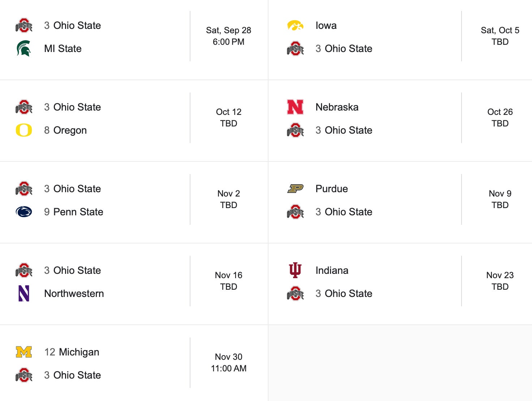Screen dimensions: 532x401
Task: Click the Sat, Sep 28 6:00 PM game time
Action: pos(228,36)
